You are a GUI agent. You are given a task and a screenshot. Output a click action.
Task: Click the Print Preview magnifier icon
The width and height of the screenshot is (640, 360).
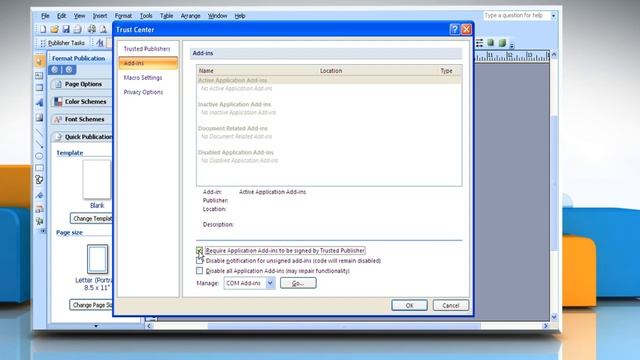(102, 29)
